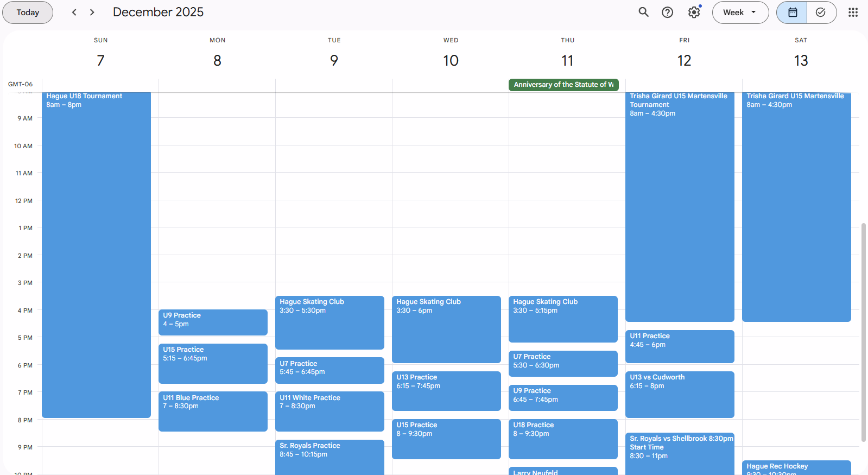Open Wednesday Hague Skating Club event
Screen dimensions: 868x475
pos(446,329)
